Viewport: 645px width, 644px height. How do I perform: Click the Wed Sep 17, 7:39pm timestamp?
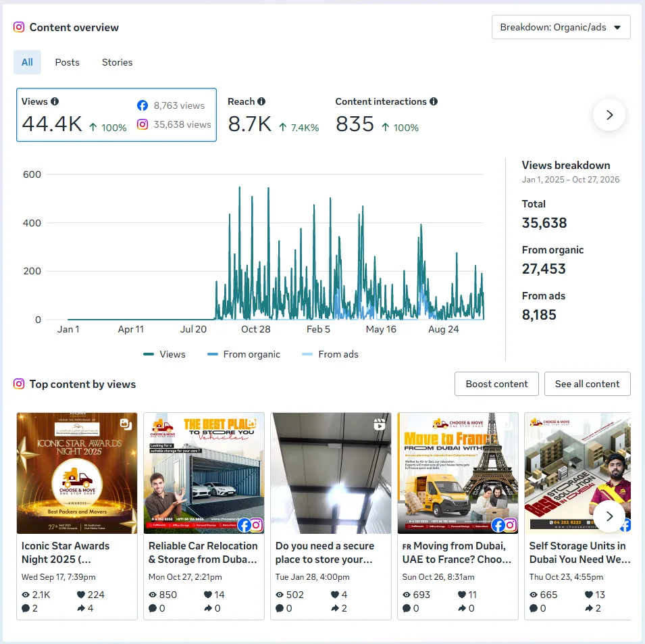(58, 577)
